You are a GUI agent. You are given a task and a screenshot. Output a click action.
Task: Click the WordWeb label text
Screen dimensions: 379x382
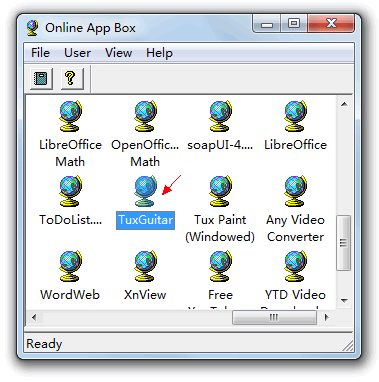(70, 295)
